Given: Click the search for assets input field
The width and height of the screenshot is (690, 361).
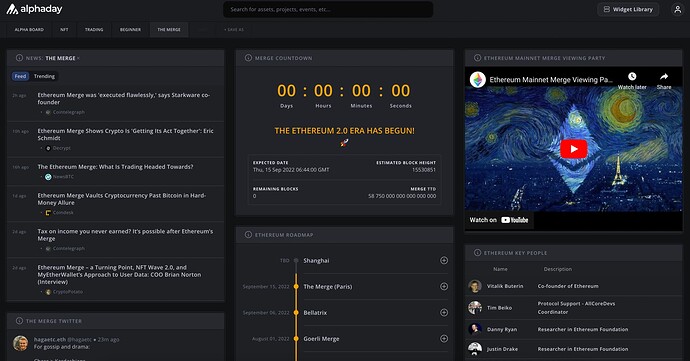Looking at the screenshot, I should pos(328,9).
